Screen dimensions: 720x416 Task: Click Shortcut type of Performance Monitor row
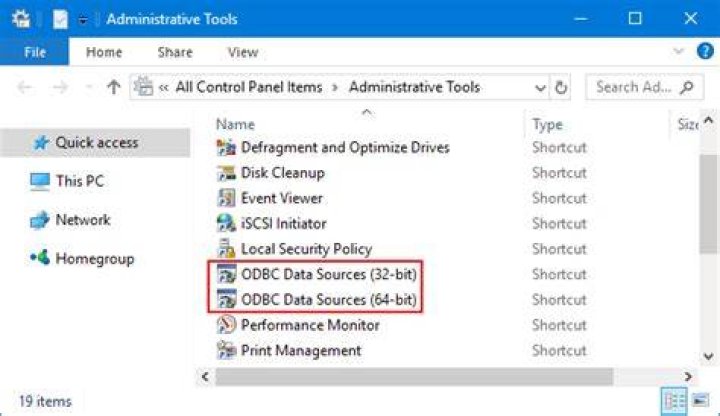559,325
